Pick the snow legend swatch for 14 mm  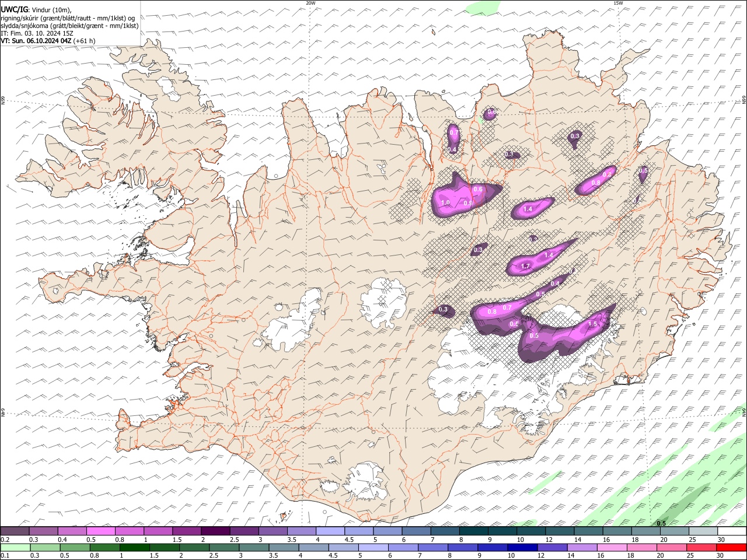588,531
